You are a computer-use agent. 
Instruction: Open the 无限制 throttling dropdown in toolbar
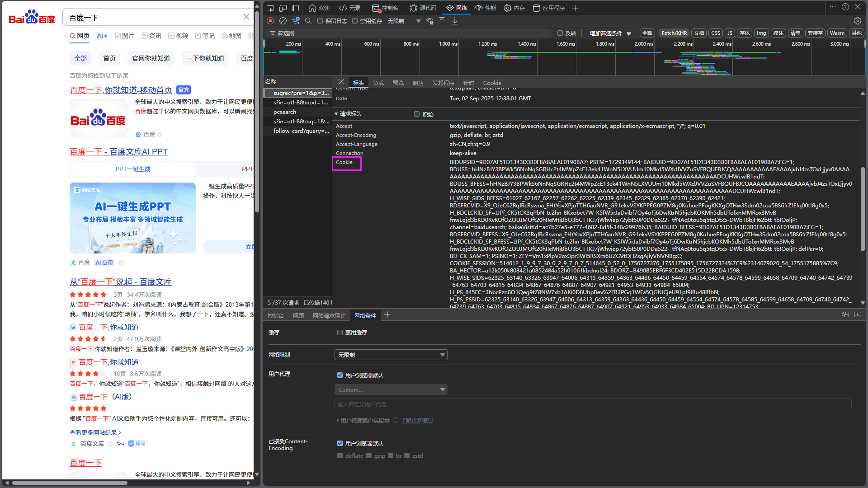(x=404, y=21)
